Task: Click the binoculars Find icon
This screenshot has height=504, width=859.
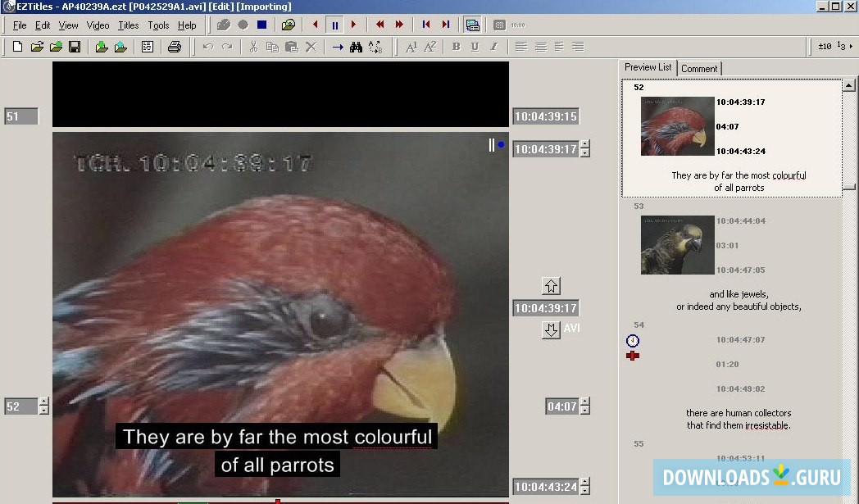Action: click(x=356, y=47)
